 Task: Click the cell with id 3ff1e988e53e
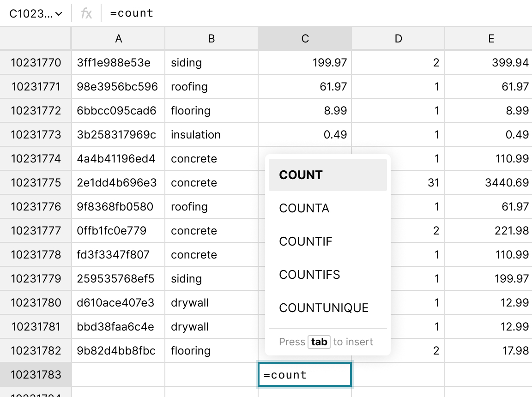118,62
